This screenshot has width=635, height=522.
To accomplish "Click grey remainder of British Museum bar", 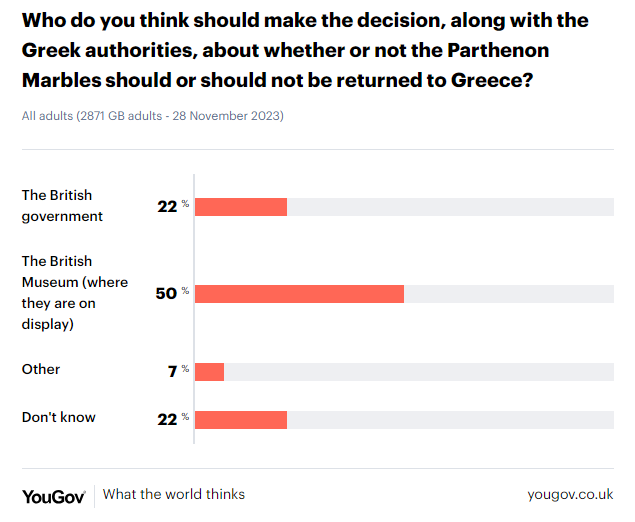I will click(x=508, y=294).
